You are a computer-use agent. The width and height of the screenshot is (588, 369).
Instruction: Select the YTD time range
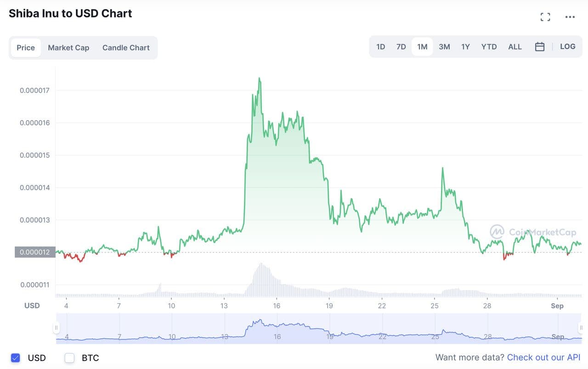[489, 47]
